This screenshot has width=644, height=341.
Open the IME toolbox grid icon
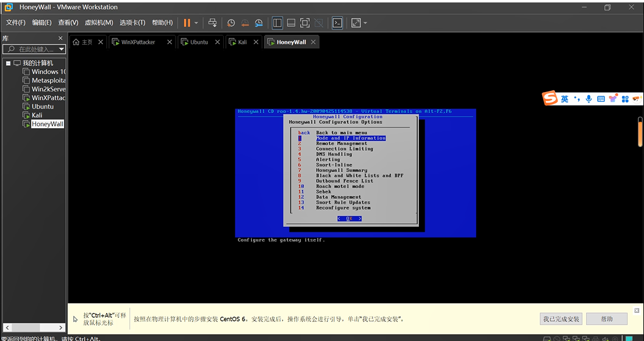click(x=626, y=99)
